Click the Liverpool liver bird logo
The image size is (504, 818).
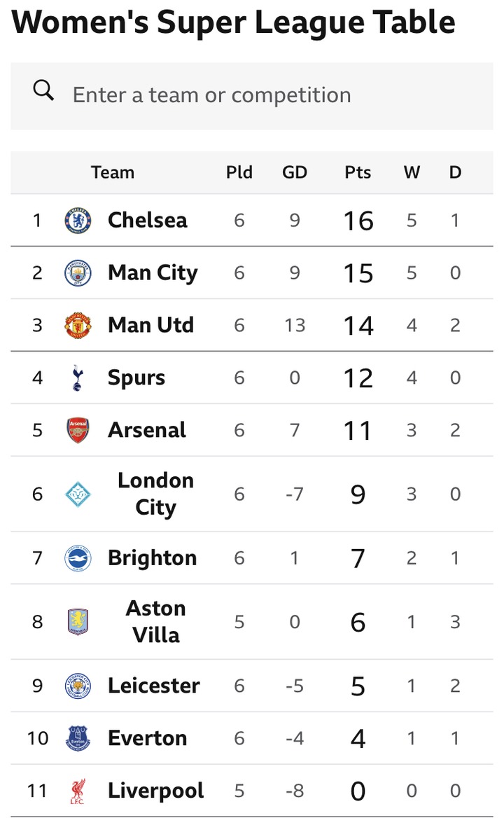[78, 791]
